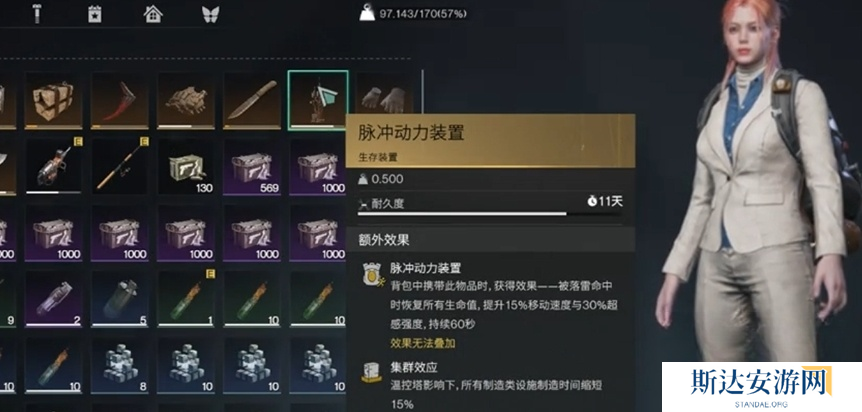Open the butterfly category tab
This screenshot has height=412, width=862.
pos(211,14)
